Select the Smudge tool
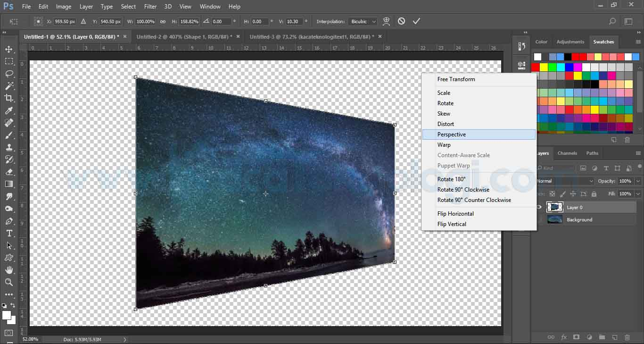The width and height of the screenshot is (644, 344). [9, 196]
